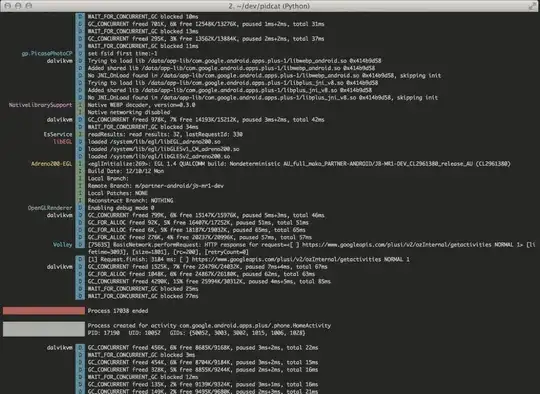Click the 'Volley' tag label

[63, 245]
